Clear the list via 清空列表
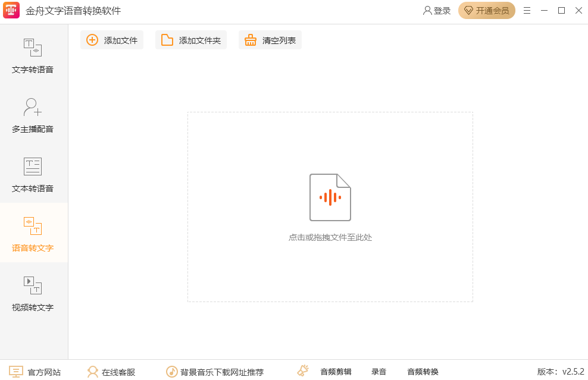This screenshot has height=380, width=588. pyautogui.click(x=270, y=40)
